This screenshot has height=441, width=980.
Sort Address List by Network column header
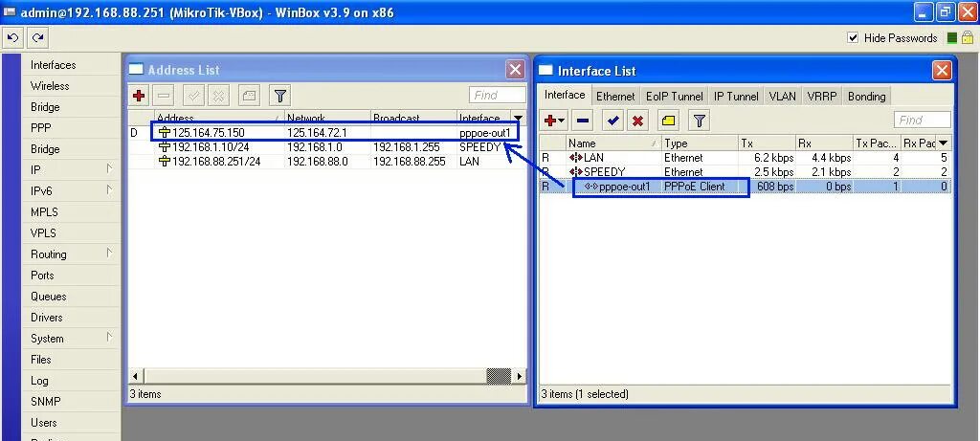tap(327, 118)
